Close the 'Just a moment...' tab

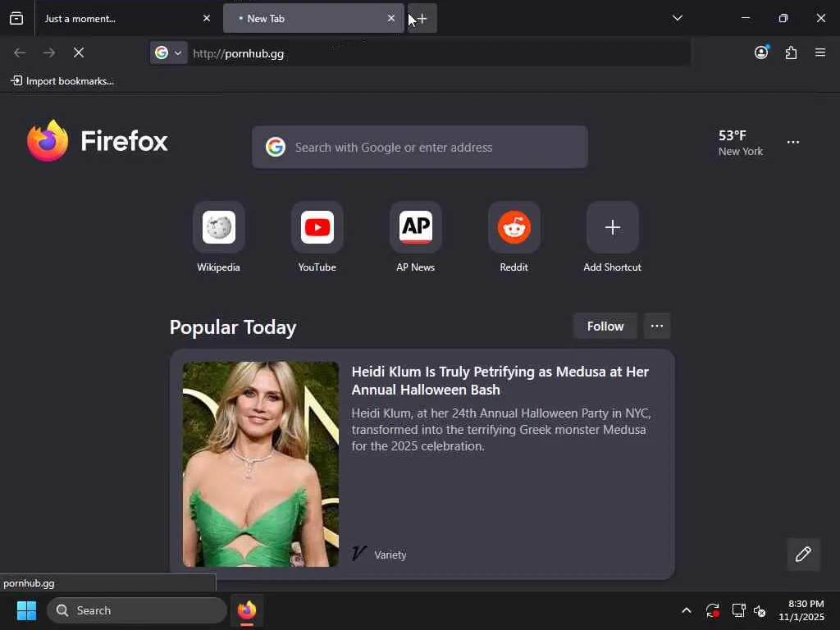click(207, 18)
